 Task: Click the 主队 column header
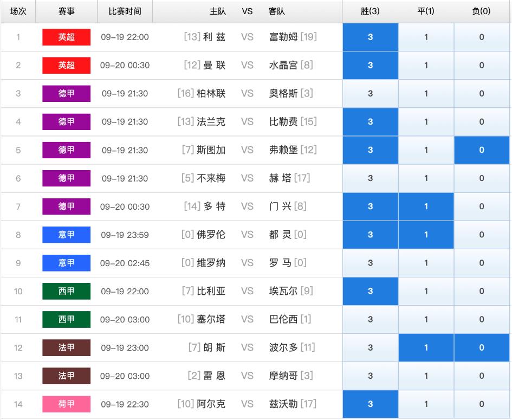(x=217, y=11)
